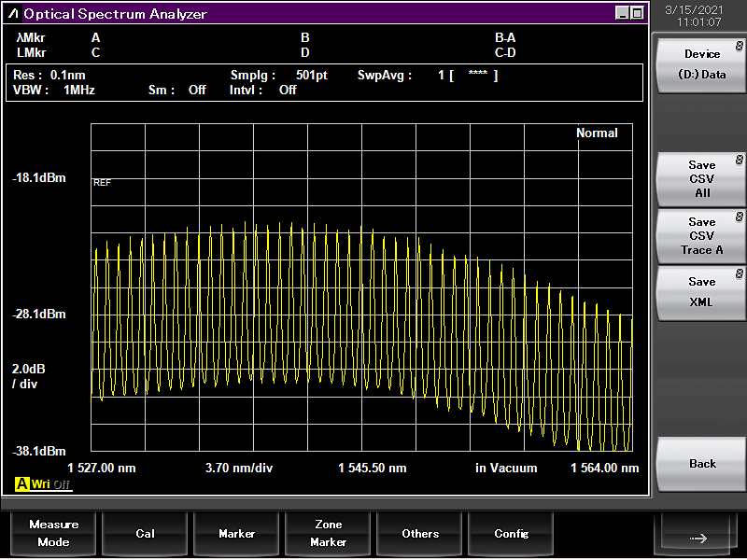Click the C-D marker difference label
Viewport: 747px width, 560px height.
click(505, 53)
